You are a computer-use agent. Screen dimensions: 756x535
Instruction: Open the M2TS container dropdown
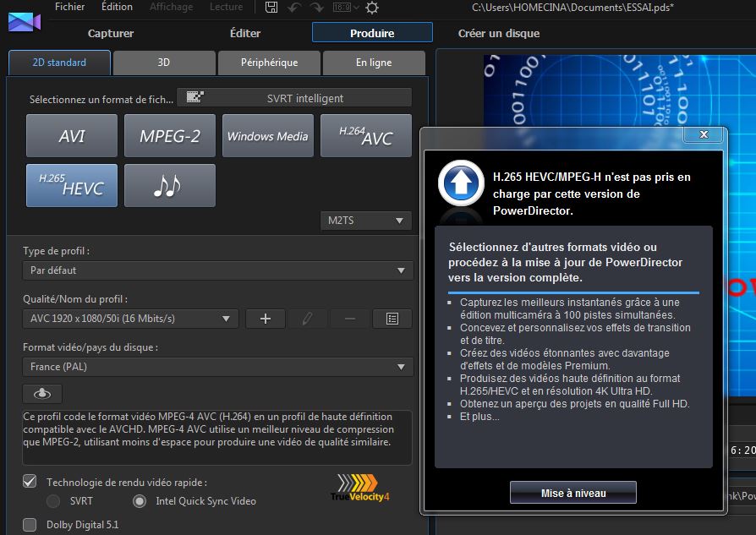coord(366,221)
